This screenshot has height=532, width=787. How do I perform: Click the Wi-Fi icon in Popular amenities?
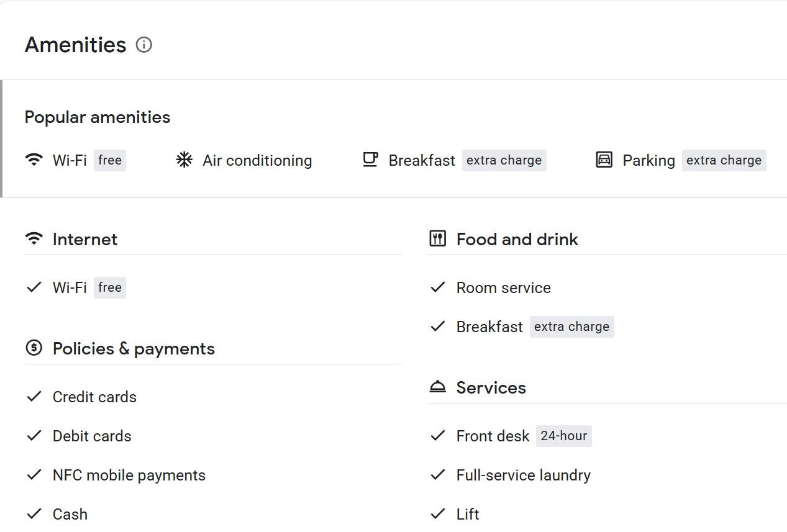(x=34, y=160)
